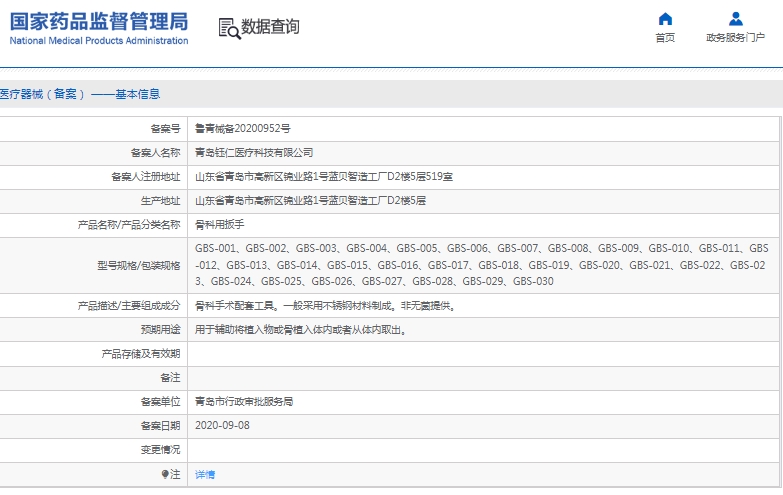This screenshot has width=783, height=495.
Task: Click the dot icon beside 注
Action: tap(165, 474)
